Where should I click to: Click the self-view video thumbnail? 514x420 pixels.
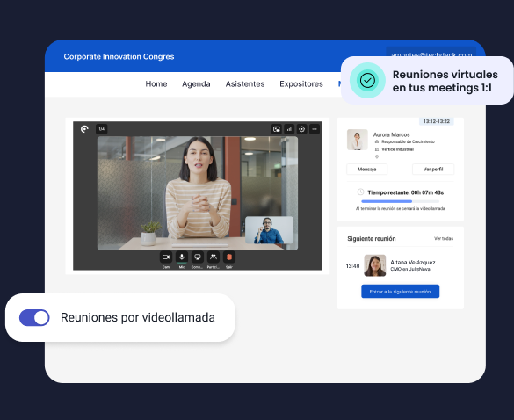269,230
